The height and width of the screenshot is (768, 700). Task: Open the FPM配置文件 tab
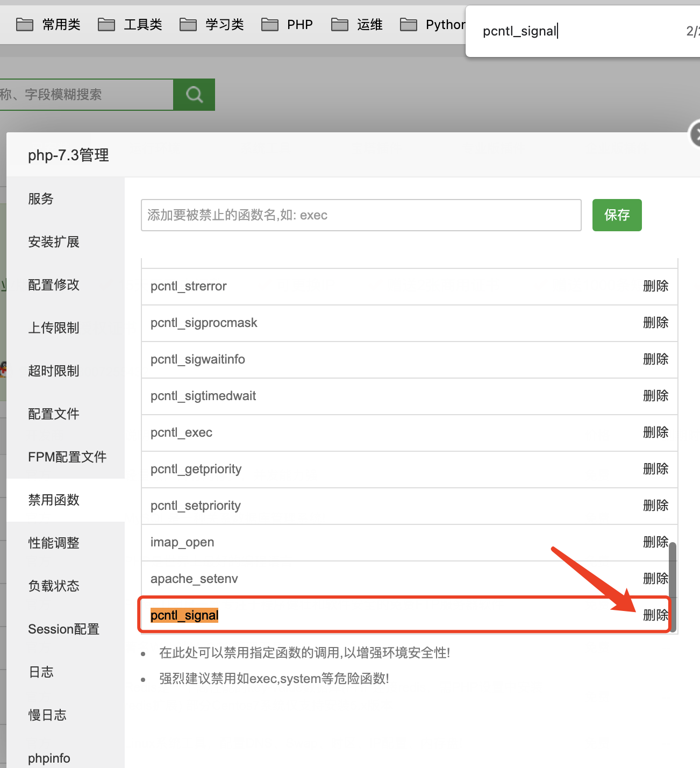[x=66, y=457]
